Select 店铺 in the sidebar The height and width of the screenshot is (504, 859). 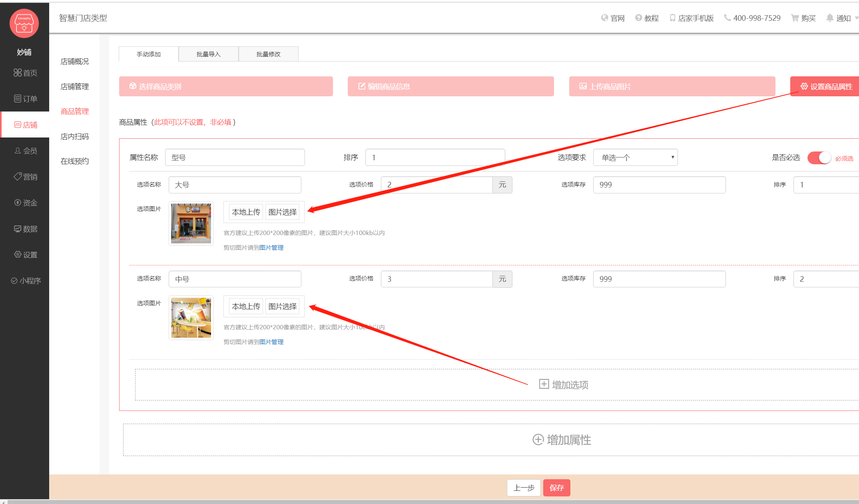coord(25,125)
